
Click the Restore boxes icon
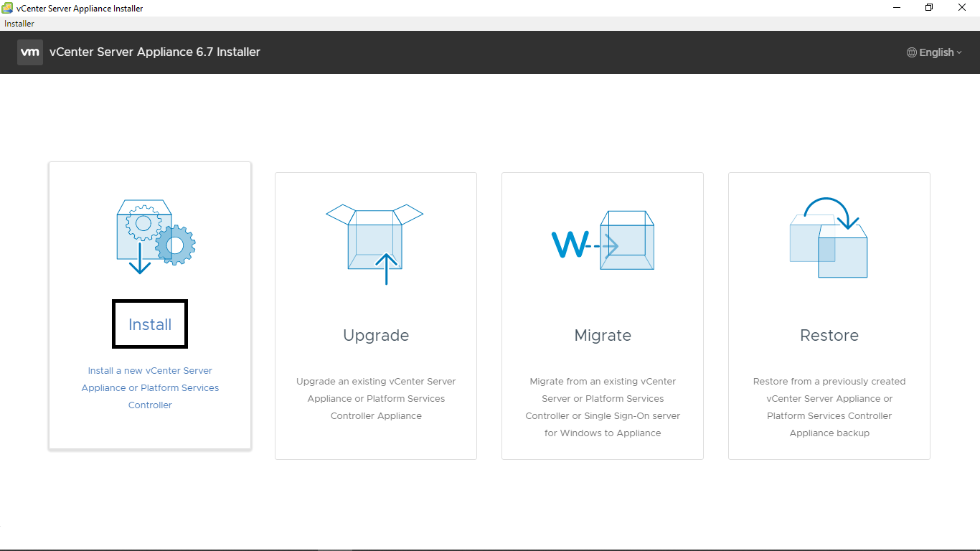829,237
